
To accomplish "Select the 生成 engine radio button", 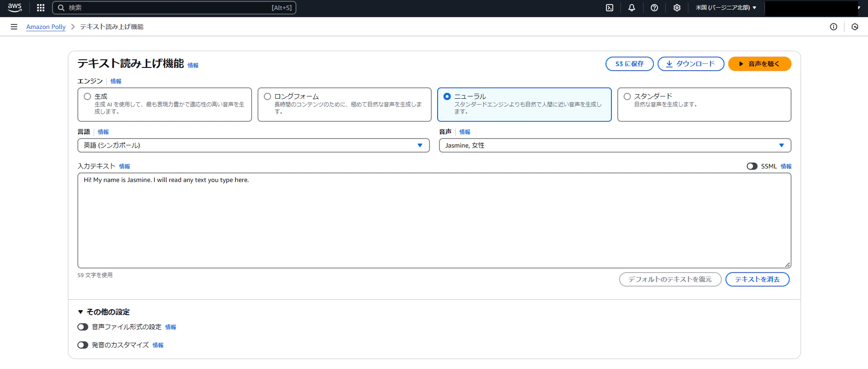I will pyautogui.click(x=87, y=96).
